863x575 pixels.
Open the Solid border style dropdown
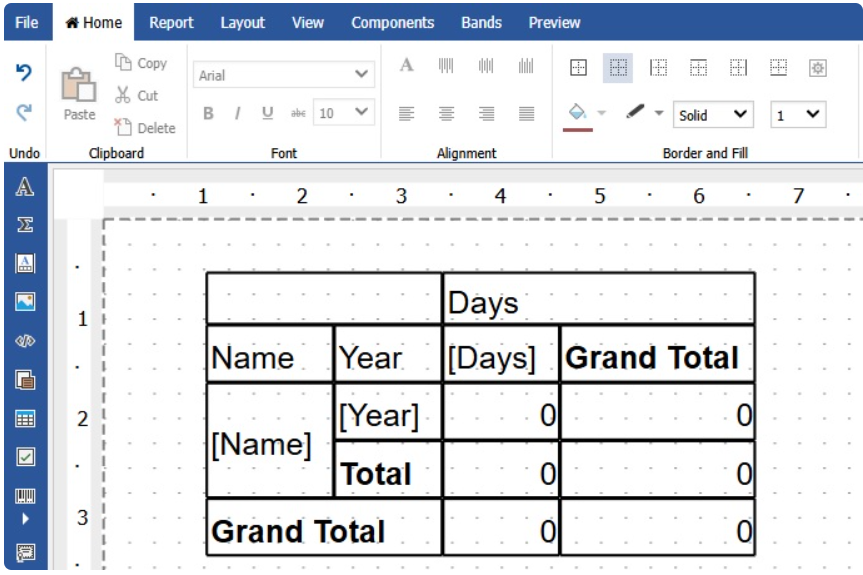(x=713, y=115)
